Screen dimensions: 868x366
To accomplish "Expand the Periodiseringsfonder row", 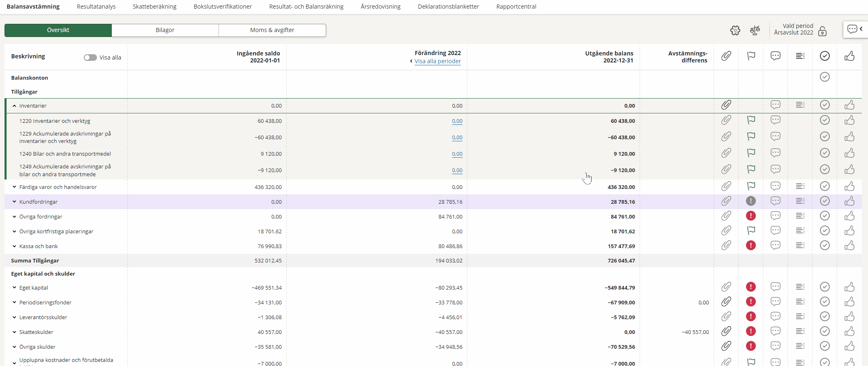I will coord(14,302).
